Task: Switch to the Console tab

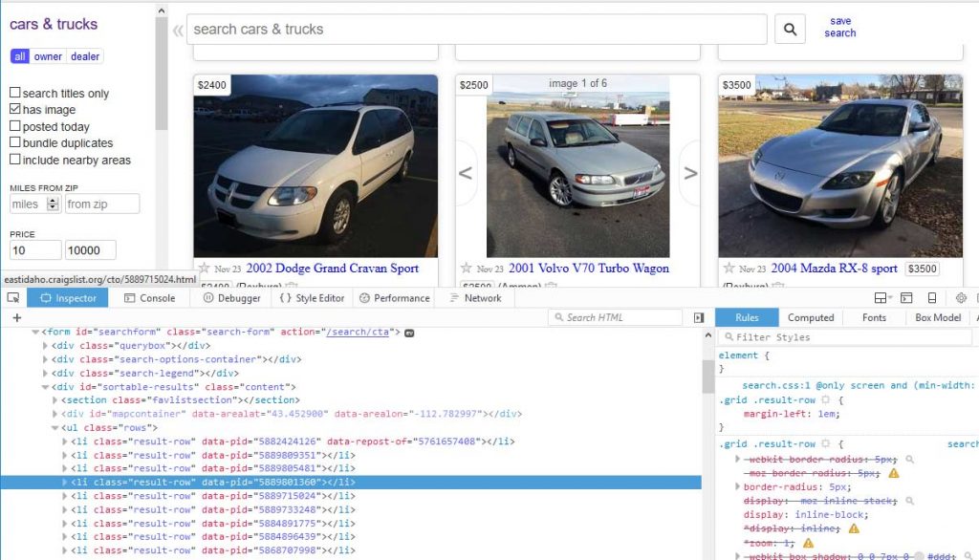Action: pos(149,298)
